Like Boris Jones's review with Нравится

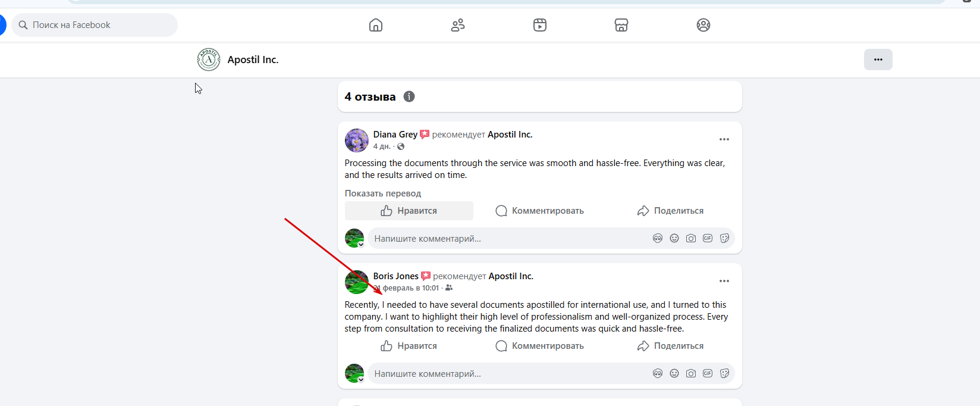(409, 346)
